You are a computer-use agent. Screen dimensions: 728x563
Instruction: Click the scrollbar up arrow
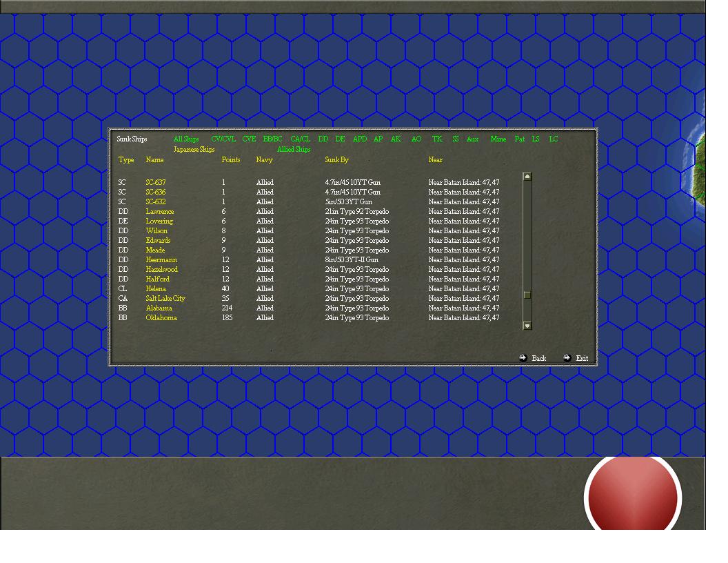point(527,177)
